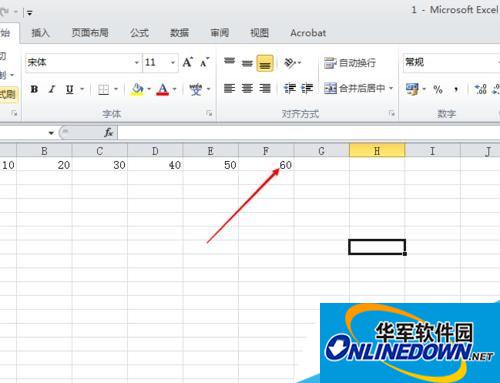Center text horizontally
Screen dimensions: 500x383
[x=247, y=88]
